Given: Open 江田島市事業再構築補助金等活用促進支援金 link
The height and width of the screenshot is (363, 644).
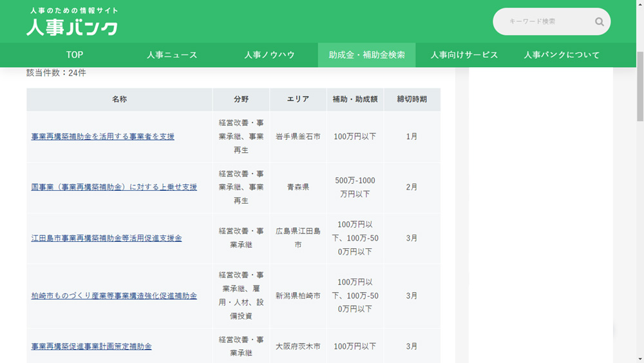Looking at the screenshot, I should tap(106, 239).
